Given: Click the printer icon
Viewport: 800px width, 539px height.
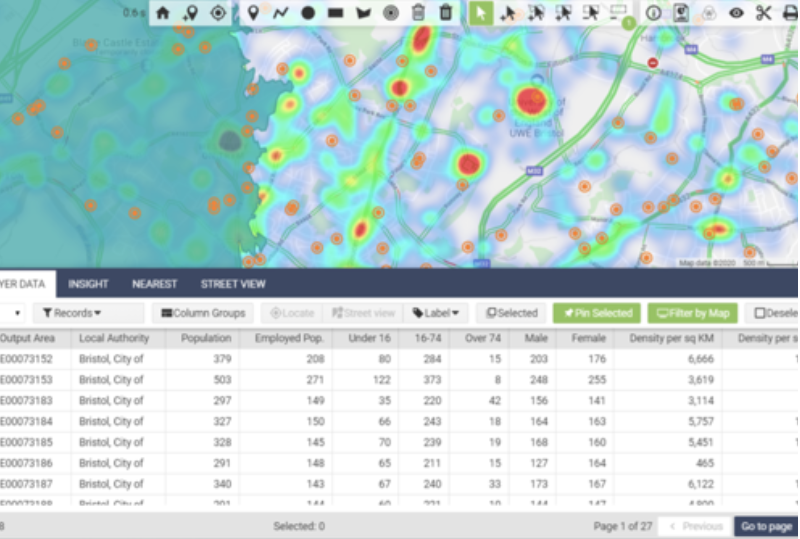Looking at the screenshot, I should [x=790, y=13].
